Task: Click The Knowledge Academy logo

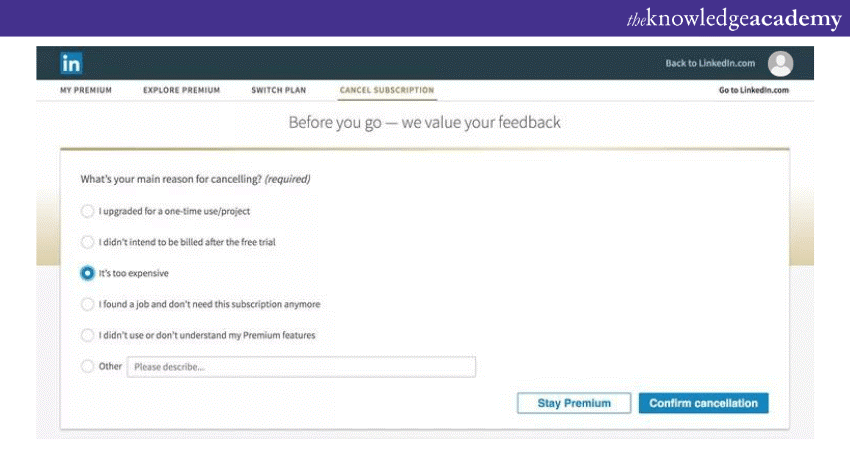Action: coord(734,19)
